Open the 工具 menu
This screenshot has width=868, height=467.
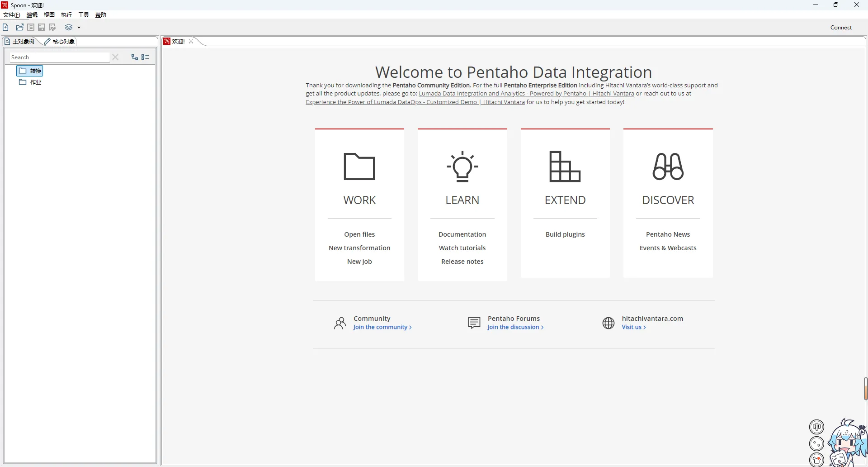click(x=84, y=15)
